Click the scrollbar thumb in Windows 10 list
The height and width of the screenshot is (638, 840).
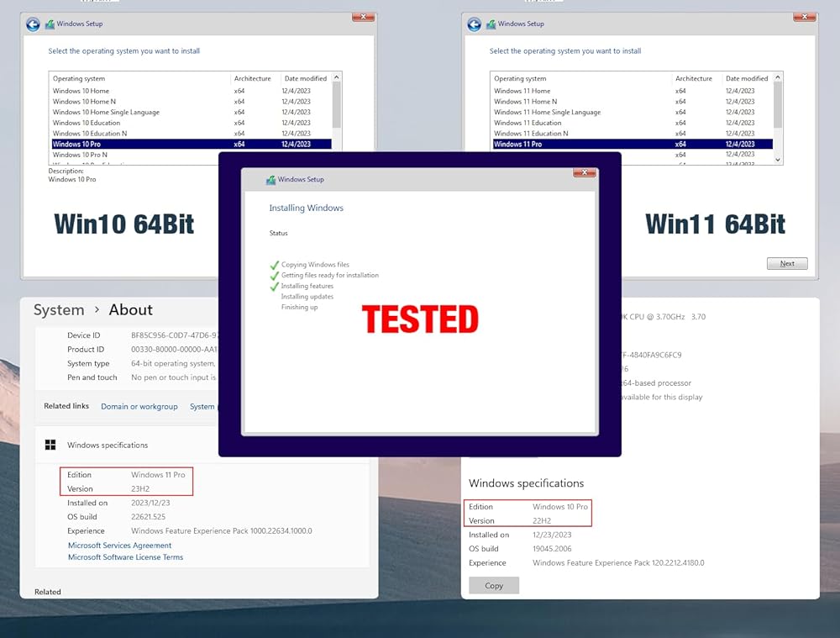tap(337, 105)
